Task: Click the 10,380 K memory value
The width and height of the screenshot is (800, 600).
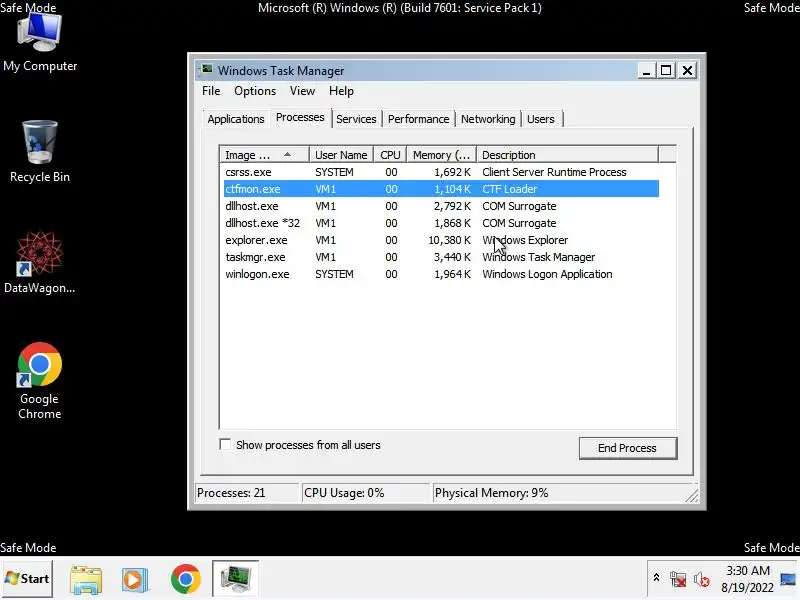Action: pos(449,240)
